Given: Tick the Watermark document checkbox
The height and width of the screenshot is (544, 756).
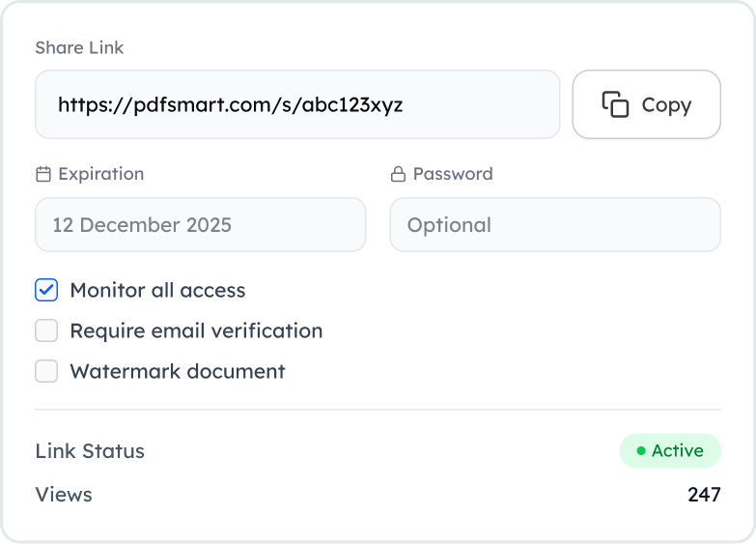Looking at the screenshot, I should click(x=46, y=371).
